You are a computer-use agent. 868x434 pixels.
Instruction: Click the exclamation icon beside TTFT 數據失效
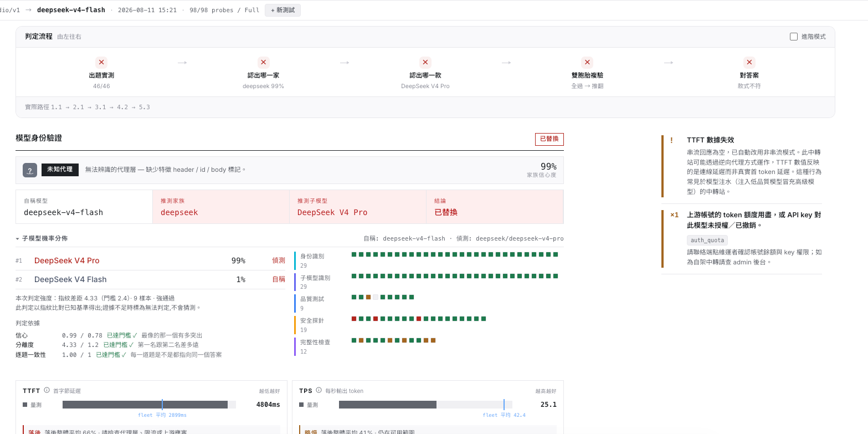coord(672,140)
